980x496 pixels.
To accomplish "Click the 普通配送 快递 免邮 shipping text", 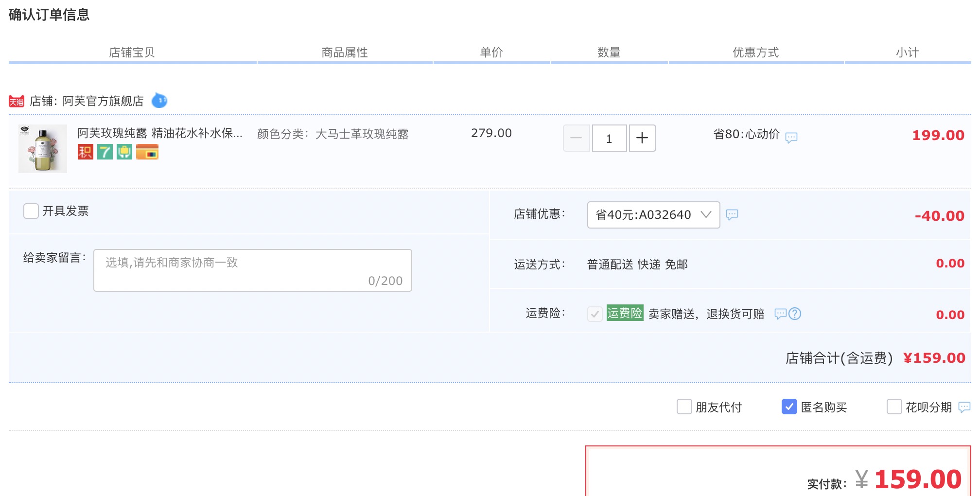I will point(638,265).
